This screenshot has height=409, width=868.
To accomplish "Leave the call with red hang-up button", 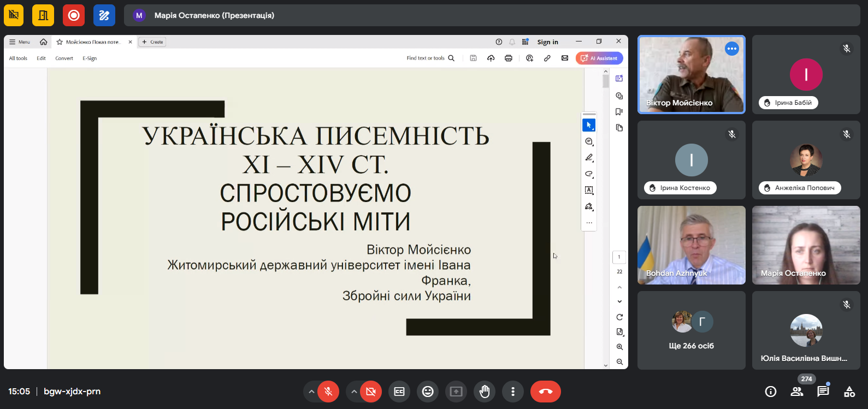I will pyautogui.click(x=545, y=392).
